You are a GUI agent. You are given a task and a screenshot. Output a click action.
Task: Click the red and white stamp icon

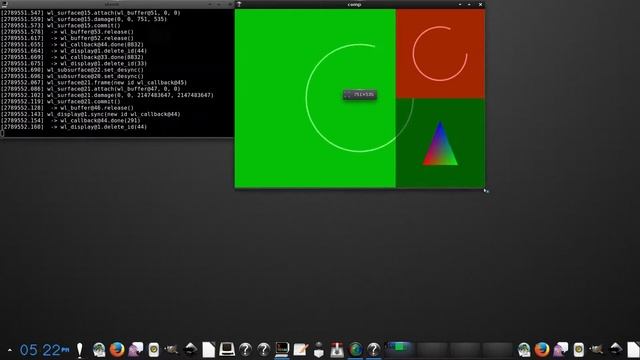(337, 350)
